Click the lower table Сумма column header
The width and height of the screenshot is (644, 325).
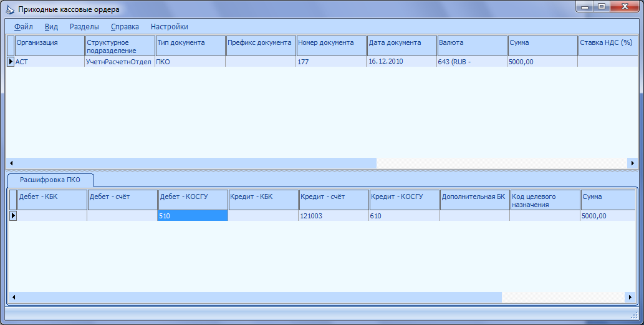point(608,200)
